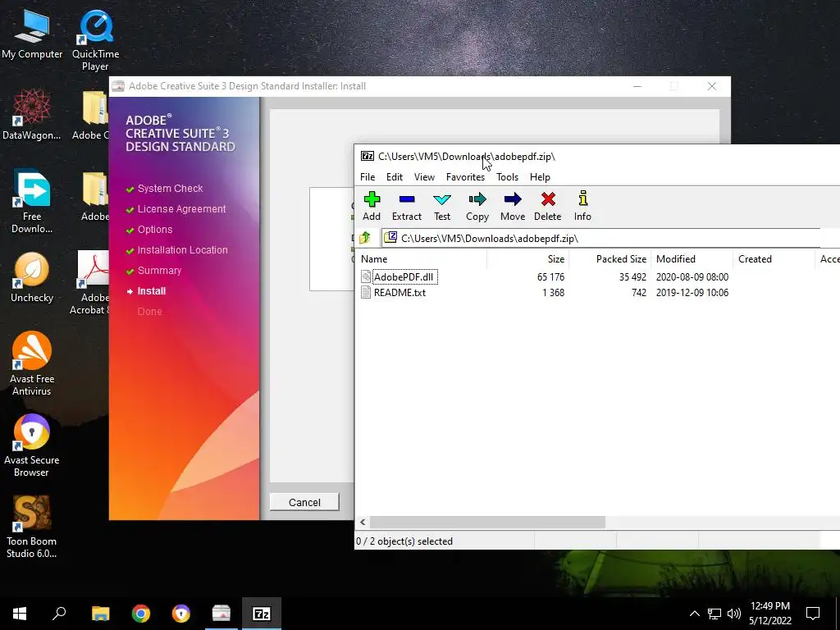Sort file list by Packed Size column
Viewport: 840px width, 630px height.
pyautogui.click(x=610, y=258)
